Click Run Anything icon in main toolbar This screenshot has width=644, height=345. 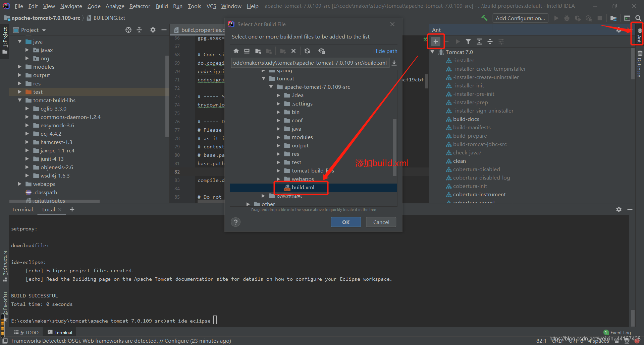tap(627, 18)
